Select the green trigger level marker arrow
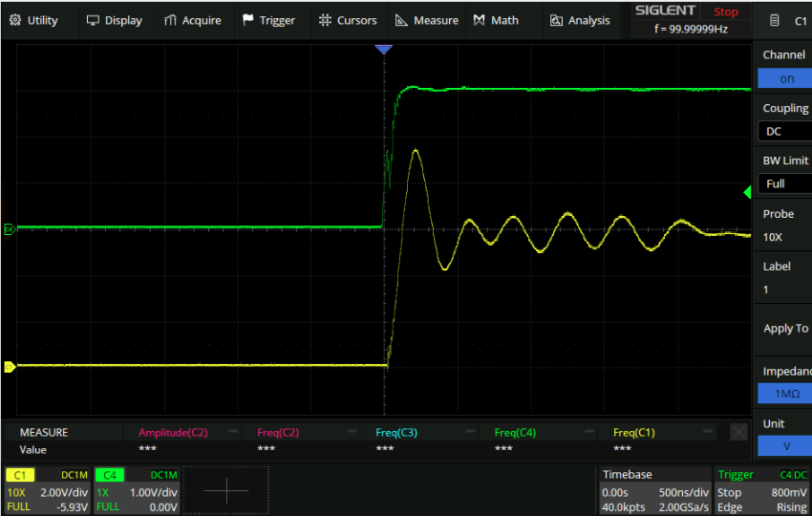 [747, 193]
